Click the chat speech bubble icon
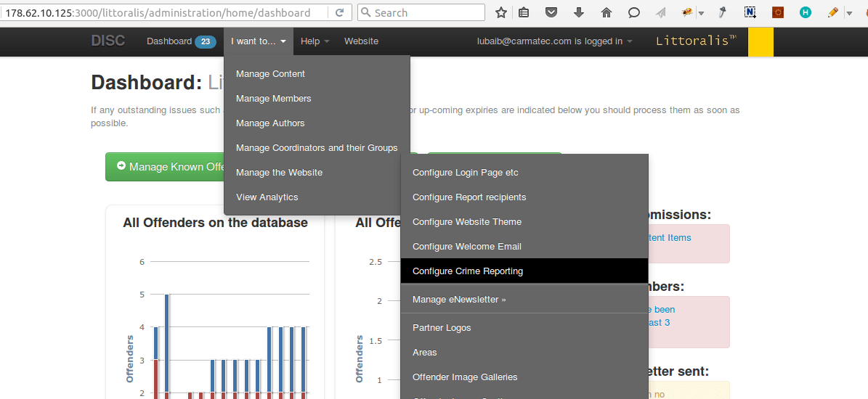Screen dimensions: 868x399 tap(634, 12)
